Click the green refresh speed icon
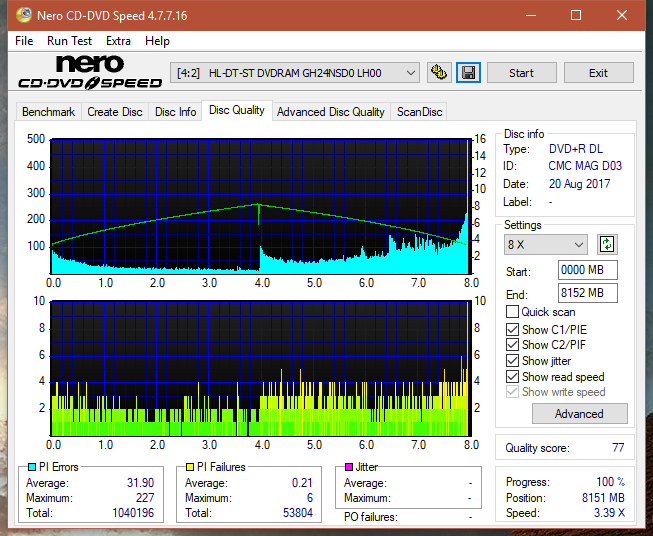 point(607,244)
